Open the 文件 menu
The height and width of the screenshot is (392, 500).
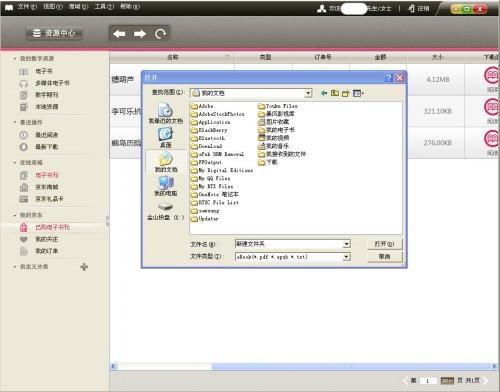tap(27, 6)
